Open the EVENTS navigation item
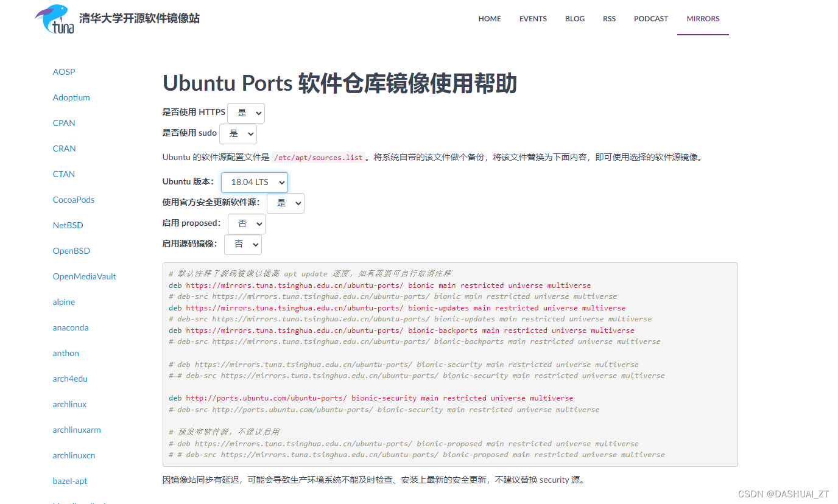838x504 pixels. [x=533, y=19]
